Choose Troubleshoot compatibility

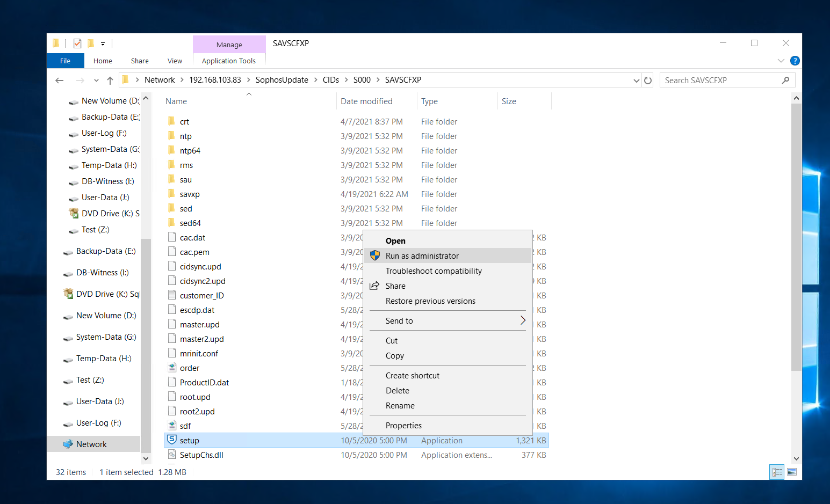point(448,271)
